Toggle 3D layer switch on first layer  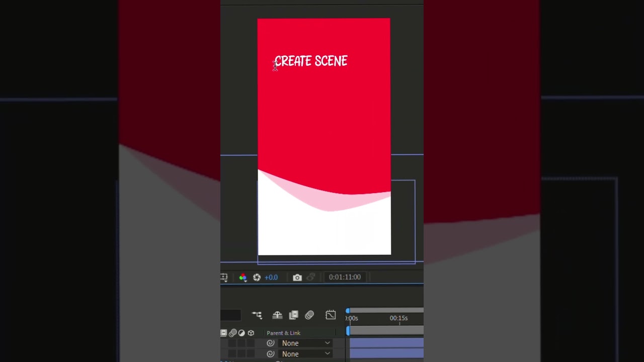(x=251, y=343)
